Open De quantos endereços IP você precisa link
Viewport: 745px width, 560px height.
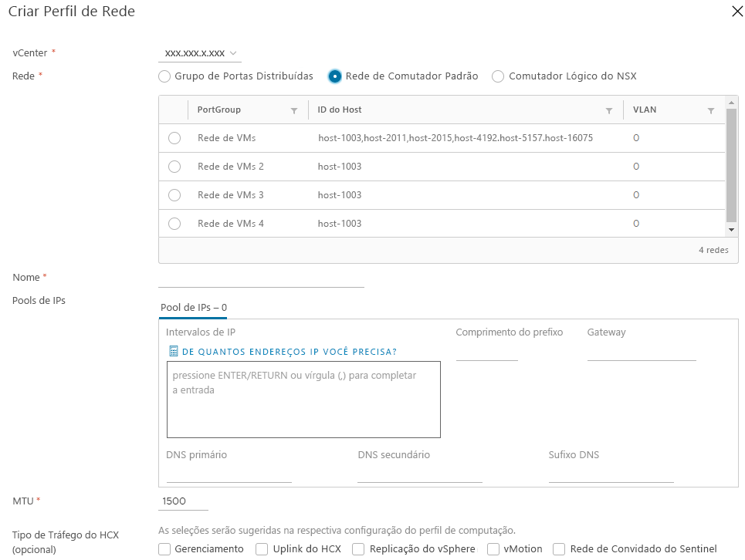[290, 352]
